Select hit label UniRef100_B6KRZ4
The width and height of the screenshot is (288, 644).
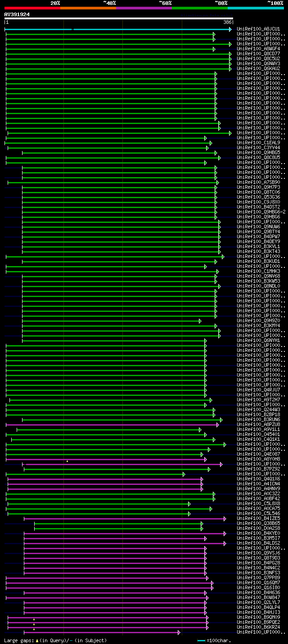(259, 627)
